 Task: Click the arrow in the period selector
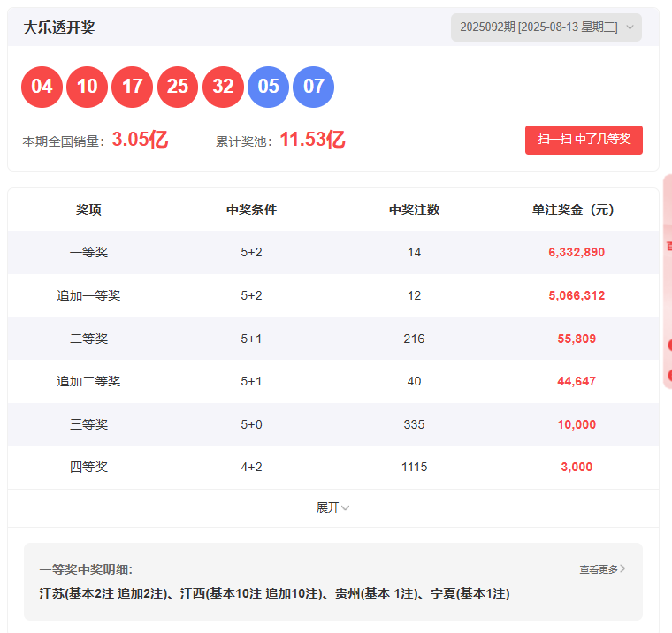tap(630, 27)
